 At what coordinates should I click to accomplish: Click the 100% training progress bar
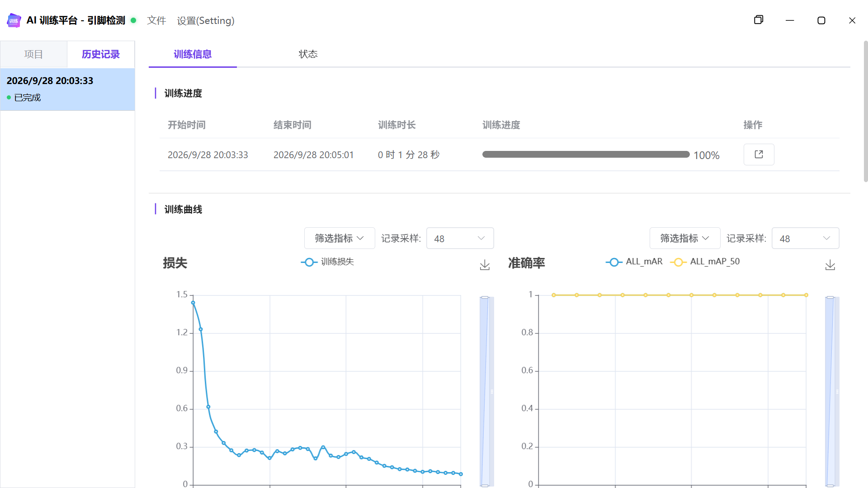586,155
